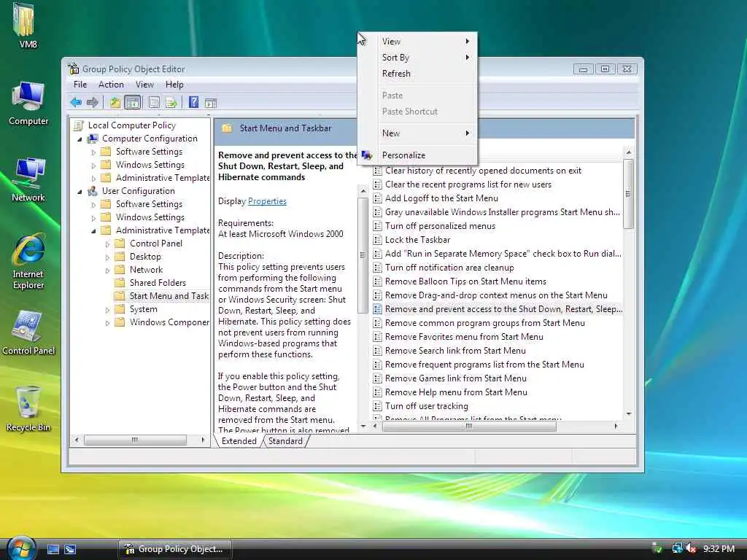Expand the System tree folder

pyautogui.click(x=107, y=309)
